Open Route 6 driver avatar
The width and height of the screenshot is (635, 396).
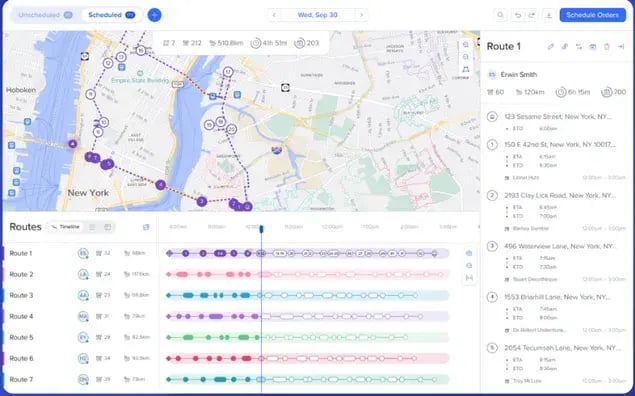tap(83, 358)
